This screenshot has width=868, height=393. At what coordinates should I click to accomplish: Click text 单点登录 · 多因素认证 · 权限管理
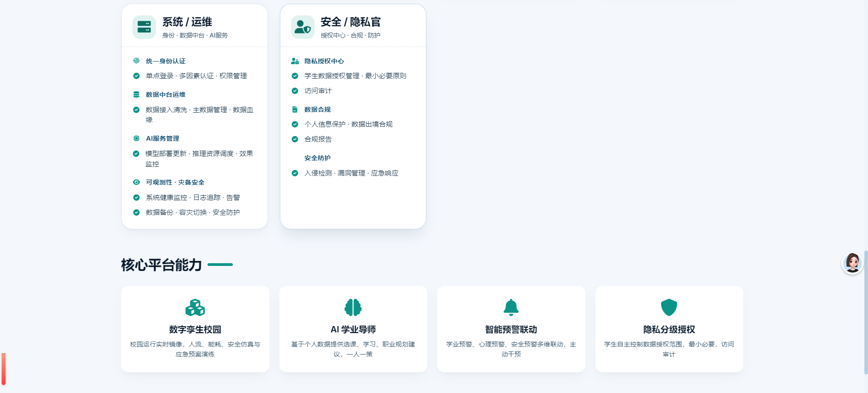tap(196, 76)
